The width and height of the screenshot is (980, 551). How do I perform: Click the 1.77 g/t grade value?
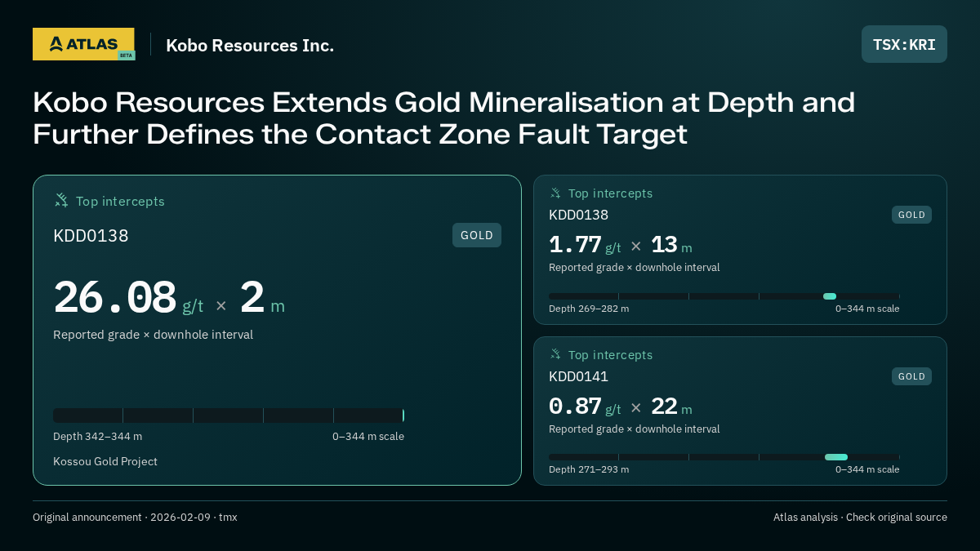click(x=585, y=245)
